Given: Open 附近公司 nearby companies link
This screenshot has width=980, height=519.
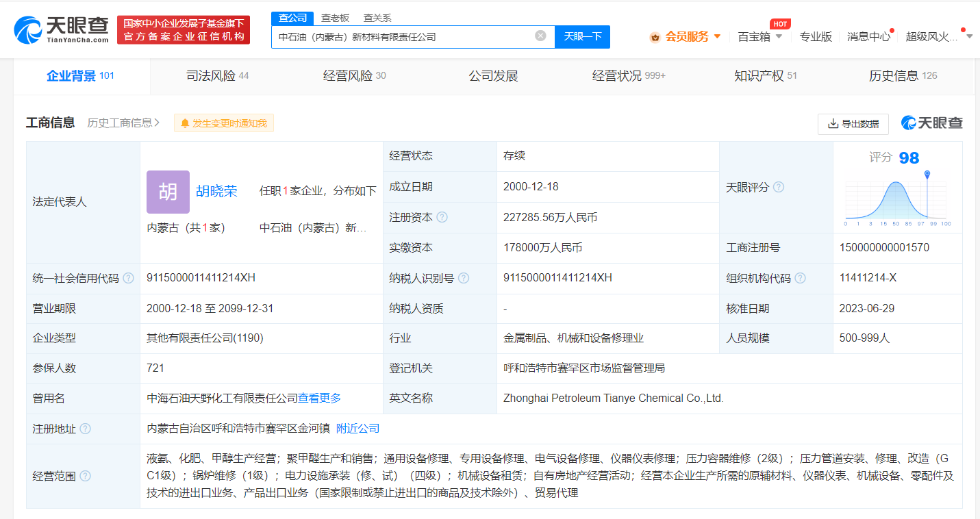Looking at the screenshot, I should point(357,429).
